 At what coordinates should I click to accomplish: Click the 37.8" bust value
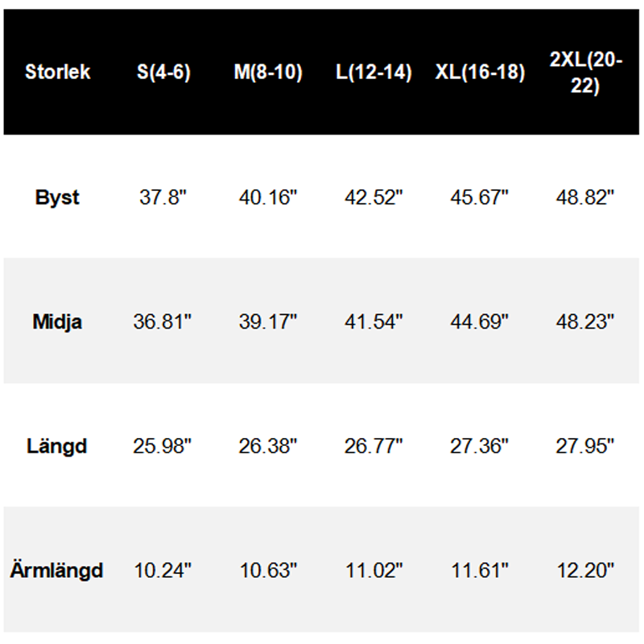point(163,197)
